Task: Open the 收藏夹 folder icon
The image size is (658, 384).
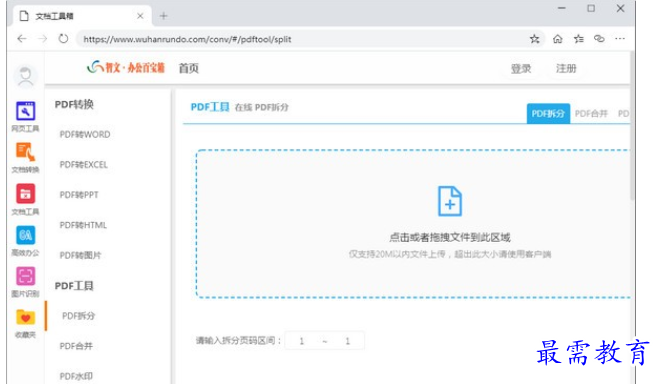Action: [x=25, y=317]
